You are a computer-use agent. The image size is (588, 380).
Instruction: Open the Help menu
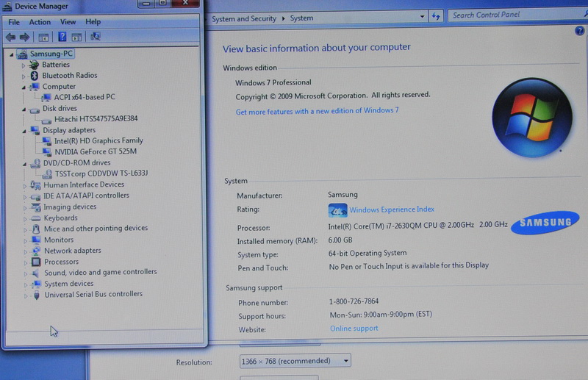tap(93, 22)
